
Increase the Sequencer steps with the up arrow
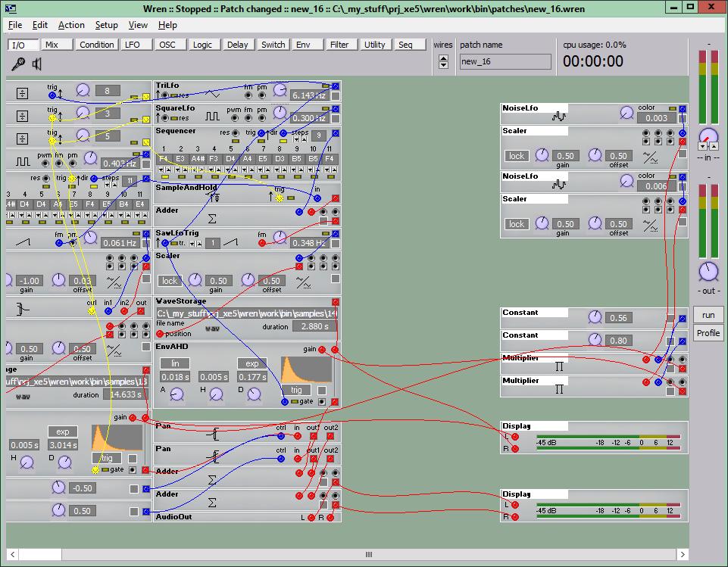coord(303,139)
